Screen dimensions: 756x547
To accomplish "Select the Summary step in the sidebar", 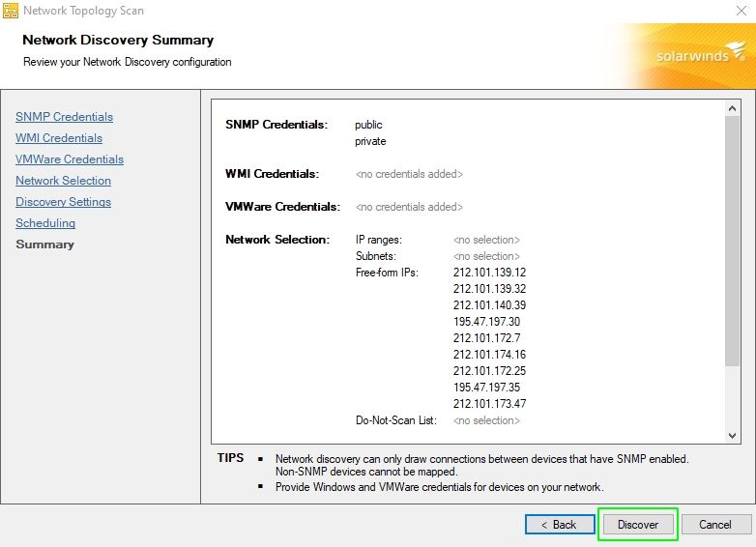I will 44,245.
